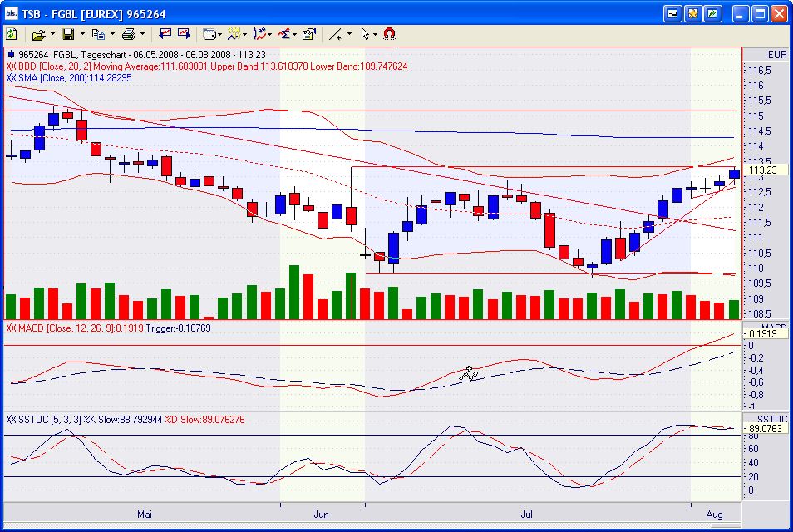Screen dimensions: 793x532
Task: Click the 108,5 price axis label
Action: point(760,314)
